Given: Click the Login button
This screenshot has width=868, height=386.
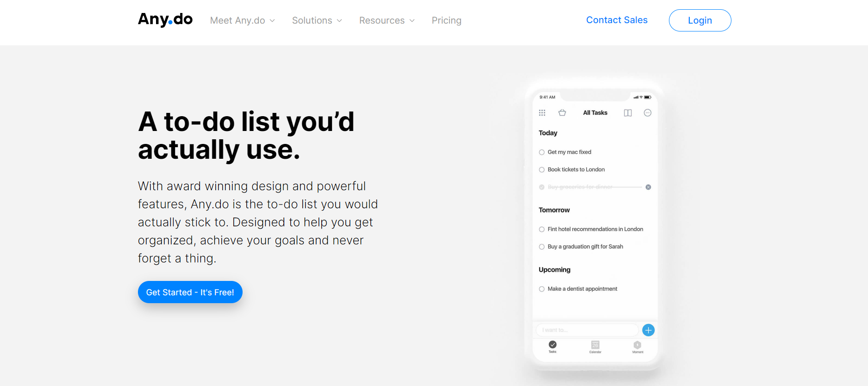Looking at the screenshot, I should 699,20.
